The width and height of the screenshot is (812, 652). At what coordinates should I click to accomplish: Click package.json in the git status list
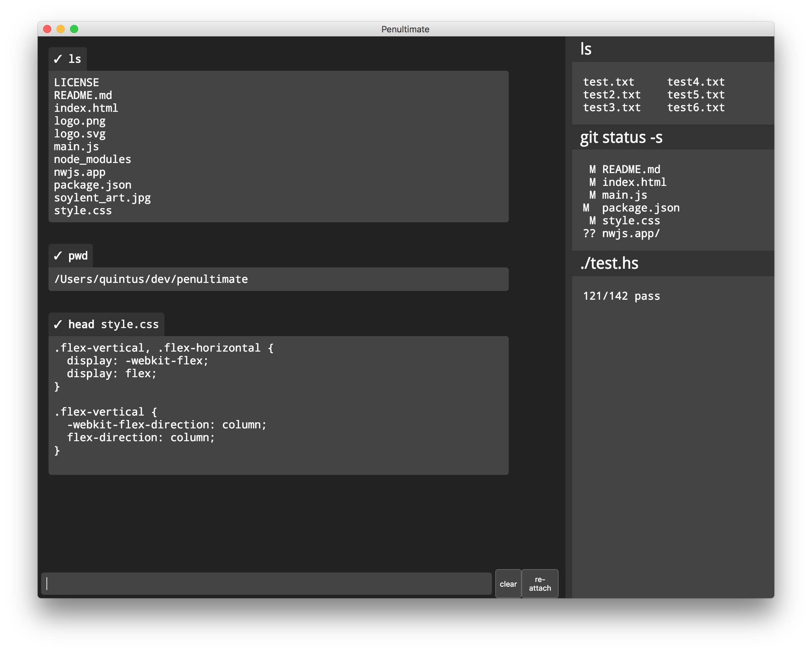point(641,208)
